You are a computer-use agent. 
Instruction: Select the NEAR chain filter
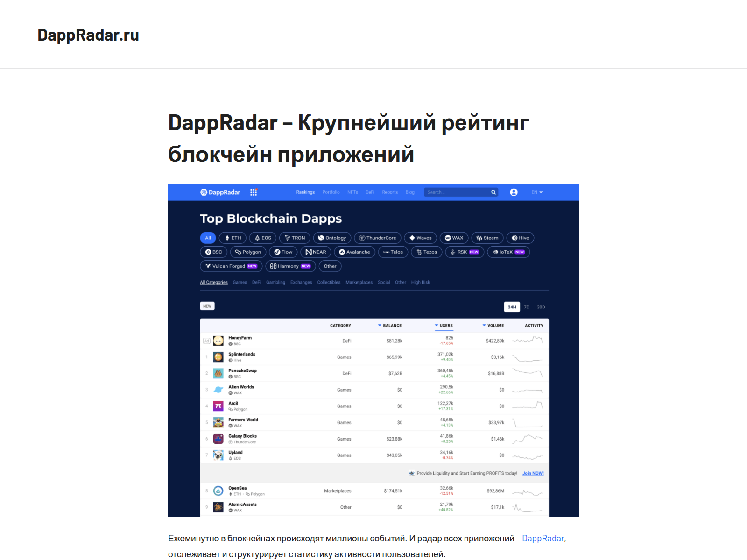point(316,252)
